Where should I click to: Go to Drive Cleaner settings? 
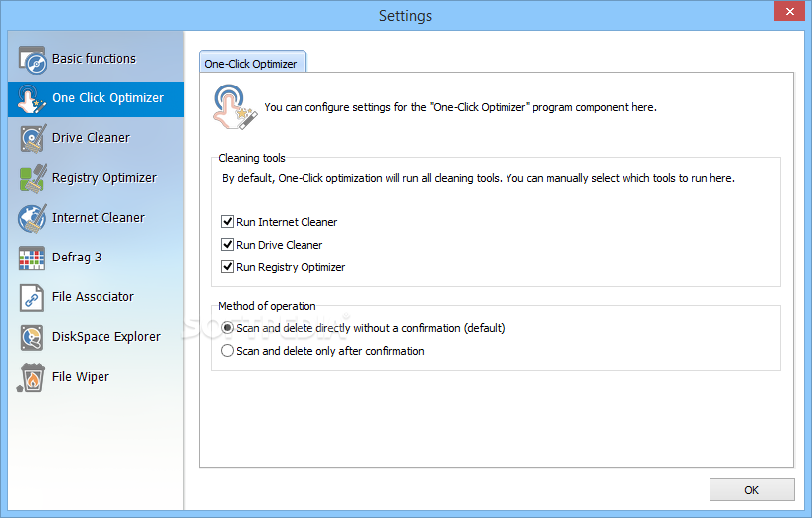96,138
